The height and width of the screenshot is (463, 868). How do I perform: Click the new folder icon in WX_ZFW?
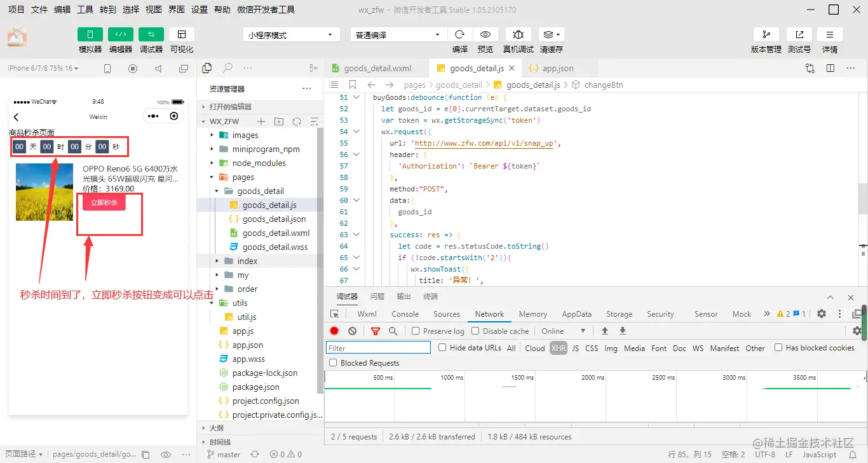coord(278,121)
